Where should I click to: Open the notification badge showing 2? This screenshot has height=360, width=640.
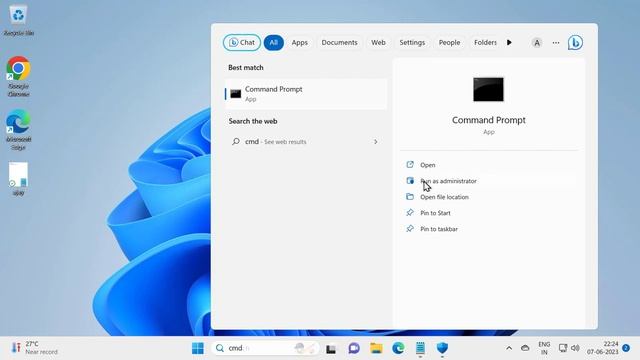(626, 348)
